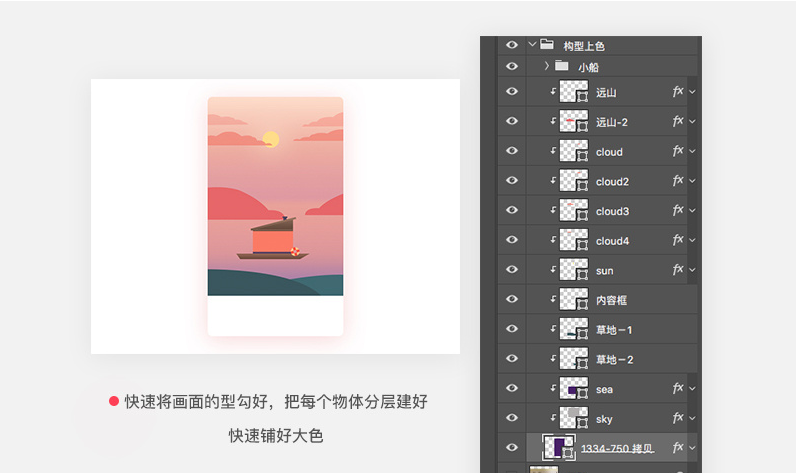Image resolution: width=798 pixels, height=473 pixels.
Task: Toggle visibility of 远山-2 layer
Action: [x=511, y=121]
